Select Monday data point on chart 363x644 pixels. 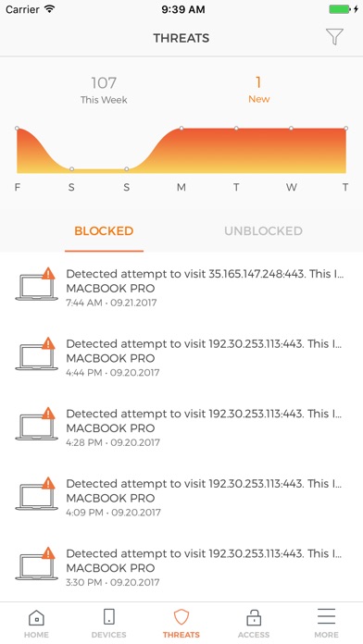181,128
